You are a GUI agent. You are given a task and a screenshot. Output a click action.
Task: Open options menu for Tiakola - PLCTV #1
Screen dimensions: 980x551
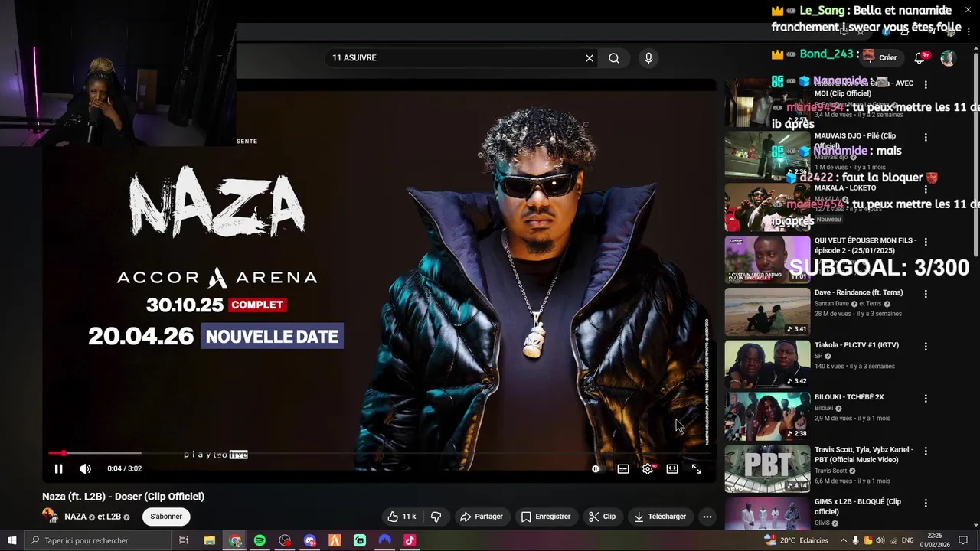click(926, 346)
